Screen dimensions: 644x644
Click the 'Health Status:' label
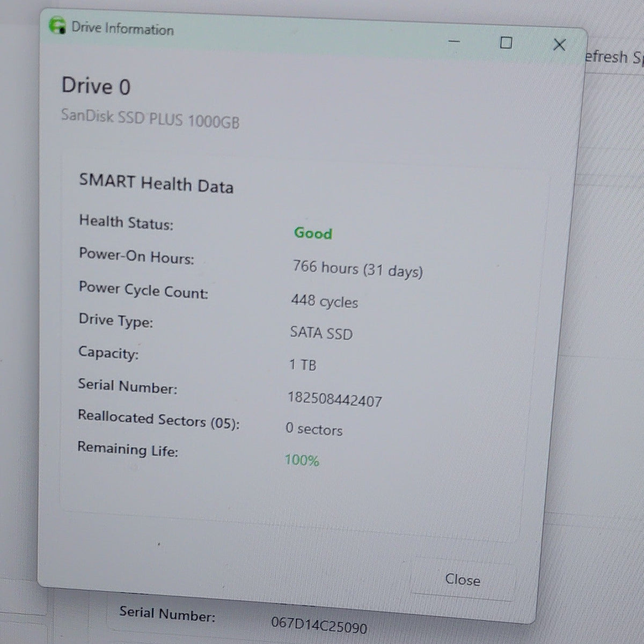coord(126,222)
